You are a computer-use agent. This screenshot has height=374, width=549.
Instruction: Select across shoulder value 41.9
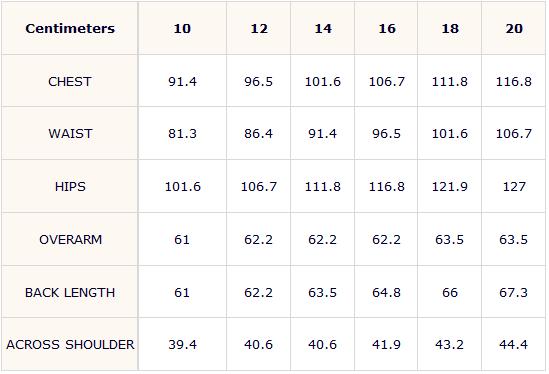pyautogui.click(x=386, y=345)
